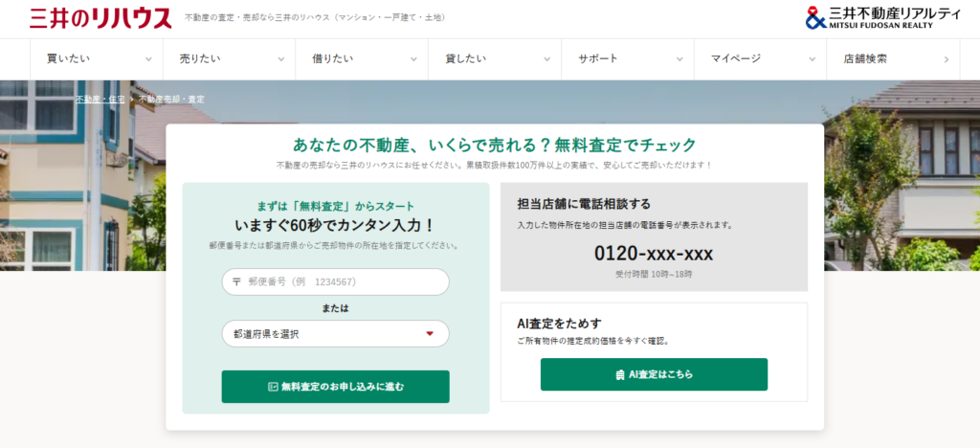Open the 貸したい menu
980x448 pixels.
coord(495,59)
